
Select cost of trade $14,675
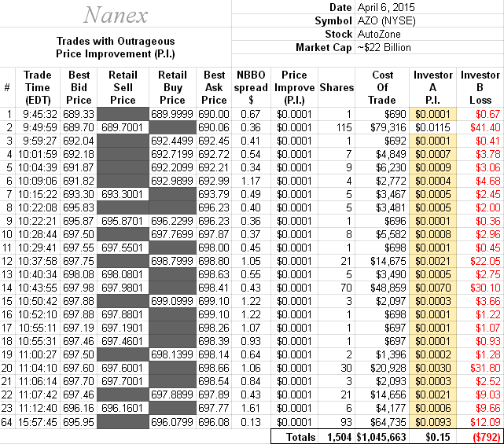click(x=388, y=261)
